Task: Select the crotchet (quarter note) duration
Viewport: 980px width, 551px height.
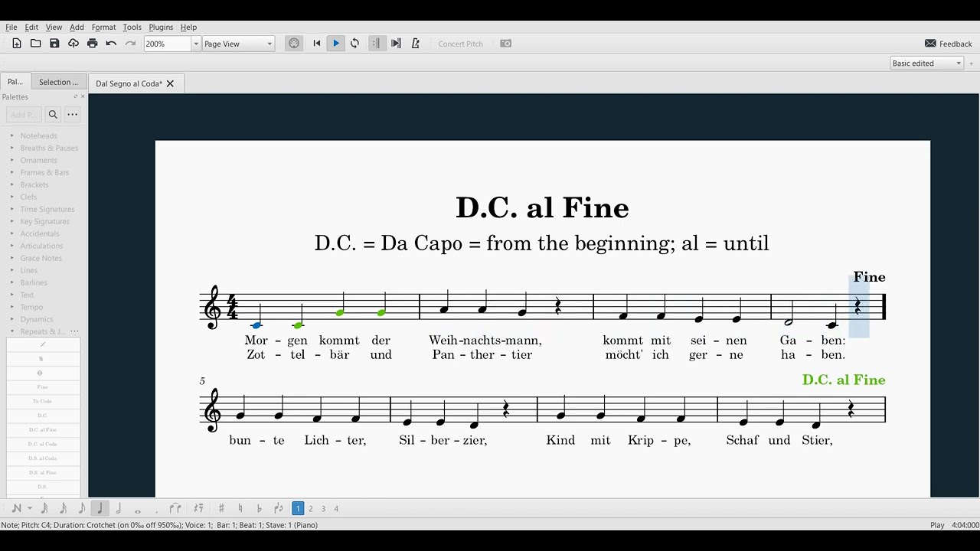Action: point(100,508)
